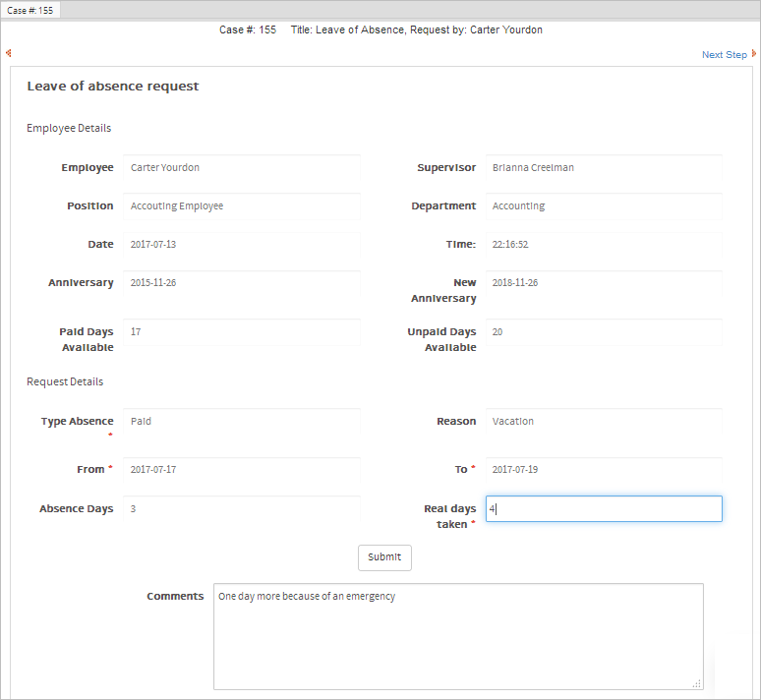Image resolution: width=761 pixels, height=700 pixels.
Task: Focus the Real days taken input
Action: click(x=604, y=509)
